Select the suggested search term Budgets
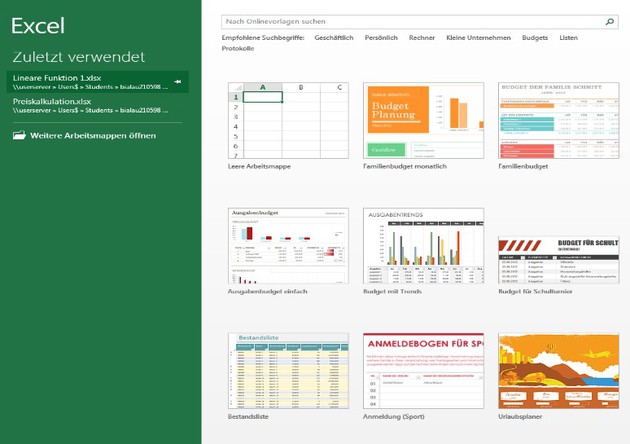The image size is (630, 444). point(535,38)
